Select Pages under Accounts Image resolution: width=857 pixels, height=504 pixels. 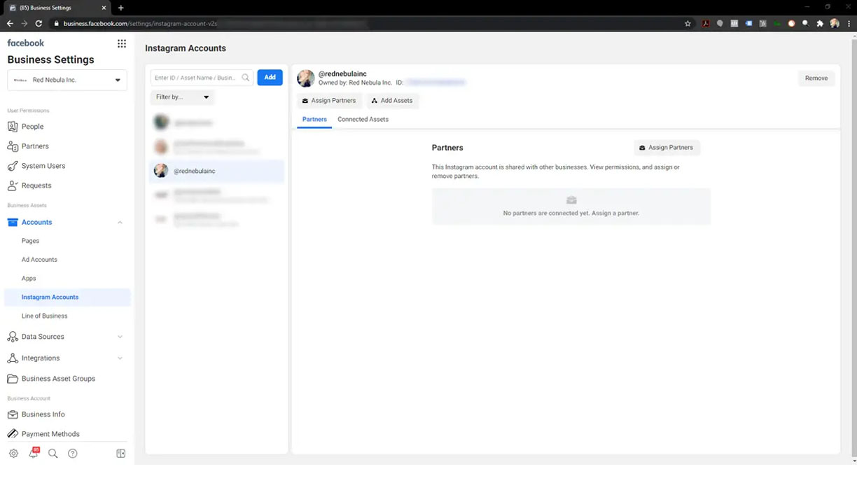point(30,241)
